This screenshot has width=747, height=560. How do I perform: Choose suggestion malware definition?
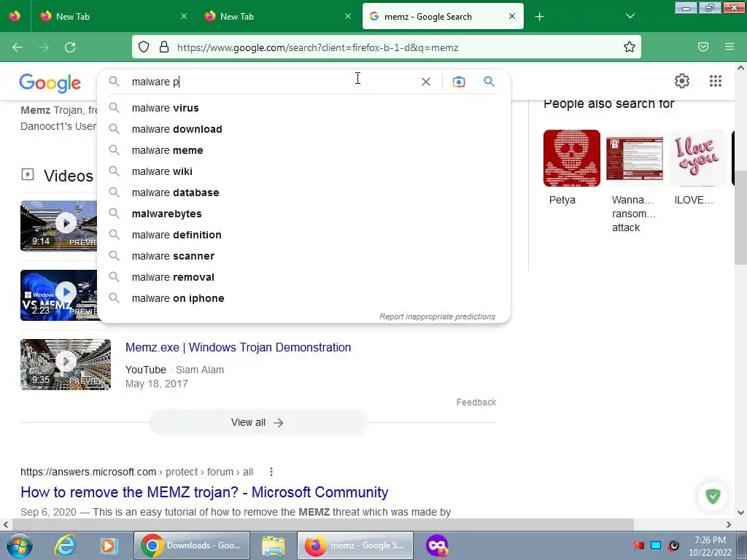click(303, 235)
